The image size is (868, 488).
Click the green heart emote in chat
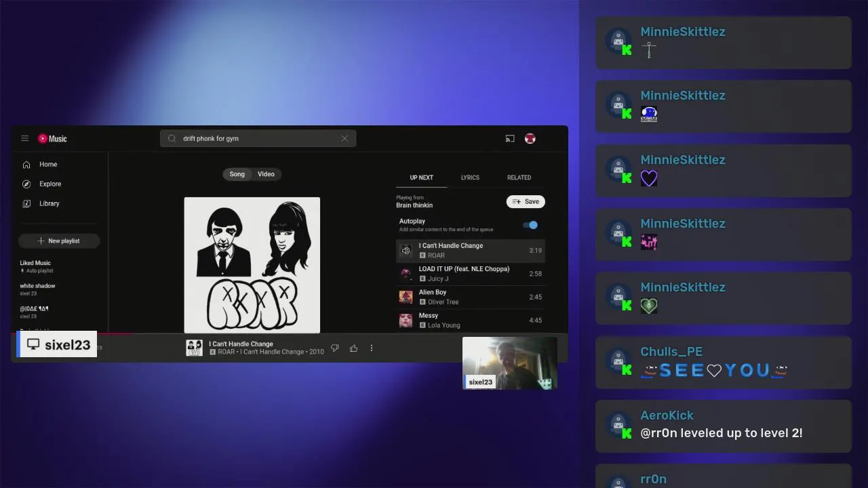649,306
